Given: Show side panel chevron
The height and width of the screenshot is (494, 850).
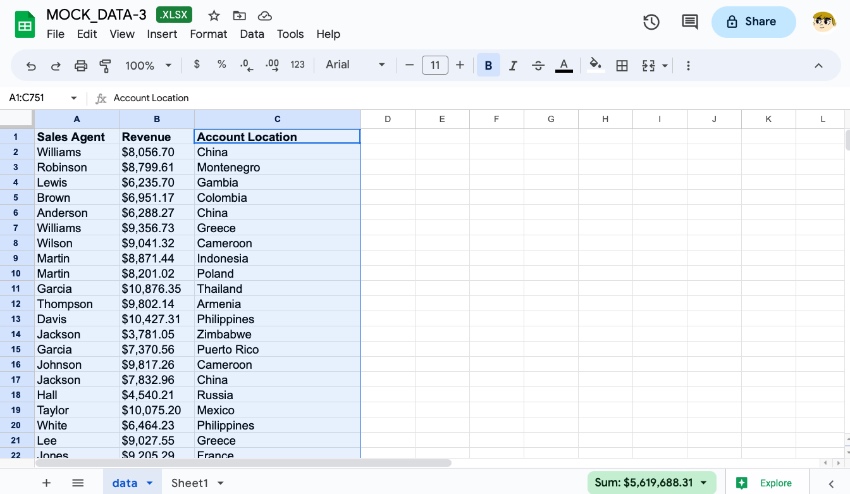Looking at the screenshot, I should [x=830, y=483].
